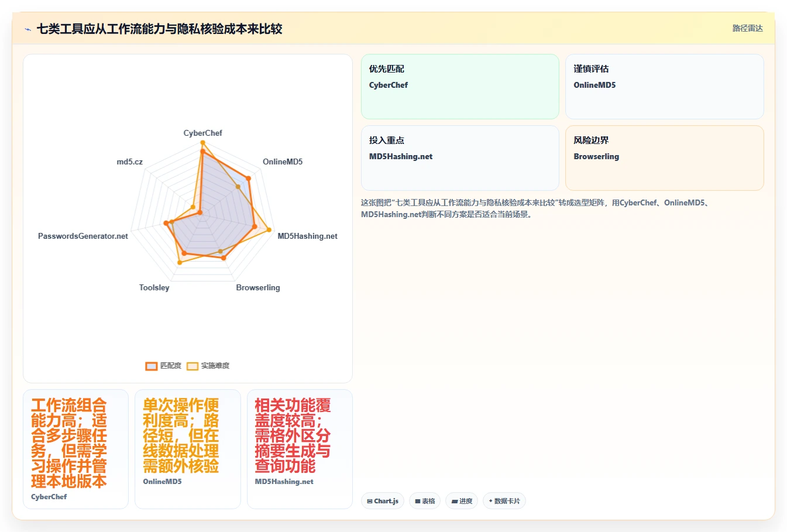787x532 pixels.
Task: Click the page title 七类工具应从工作流能力
Action: (x=160, y=29)
